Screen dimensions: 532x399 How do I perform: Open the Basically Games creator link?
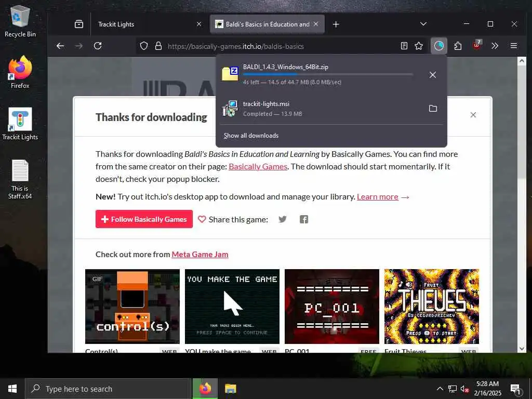coord(258,167)
